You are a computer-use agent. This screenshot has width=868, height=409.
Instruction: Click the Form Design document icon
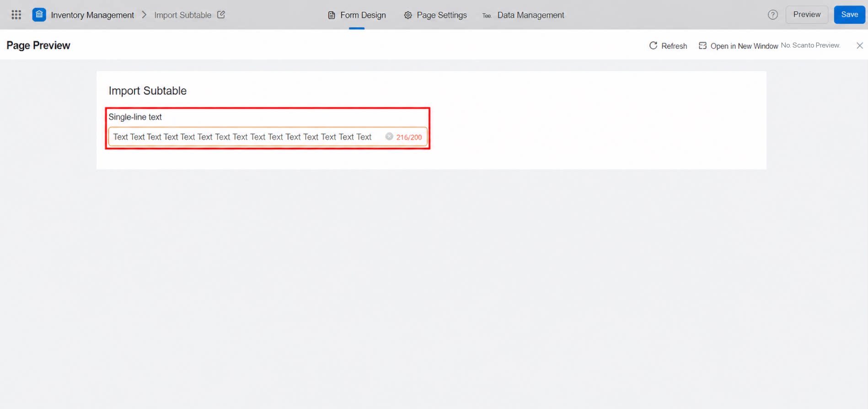click(x=332, y=15)
